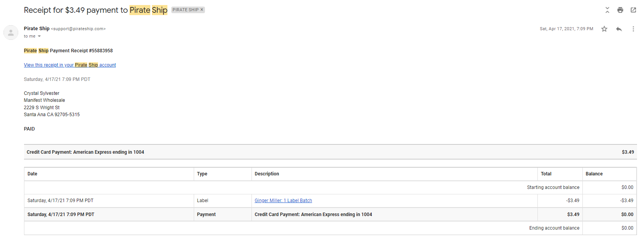Click sender name Pirate Ship
Viewport: 644px width, 242px height.
tap(36, 29)
